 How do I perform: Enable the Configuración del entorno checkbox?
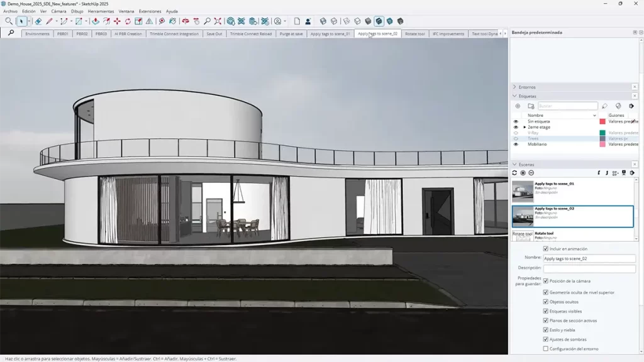[x=545, y=349]
